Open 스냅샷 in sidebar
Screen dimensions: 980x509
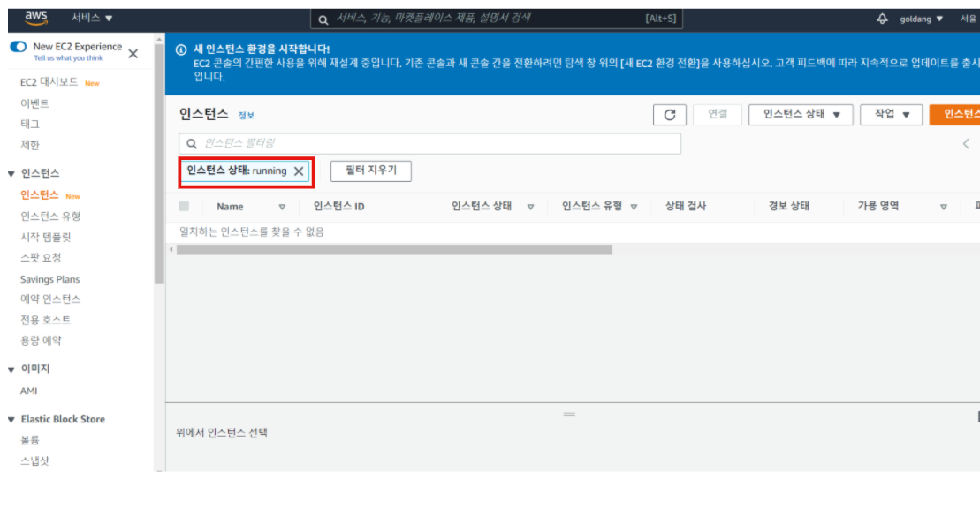pos(34,461)
